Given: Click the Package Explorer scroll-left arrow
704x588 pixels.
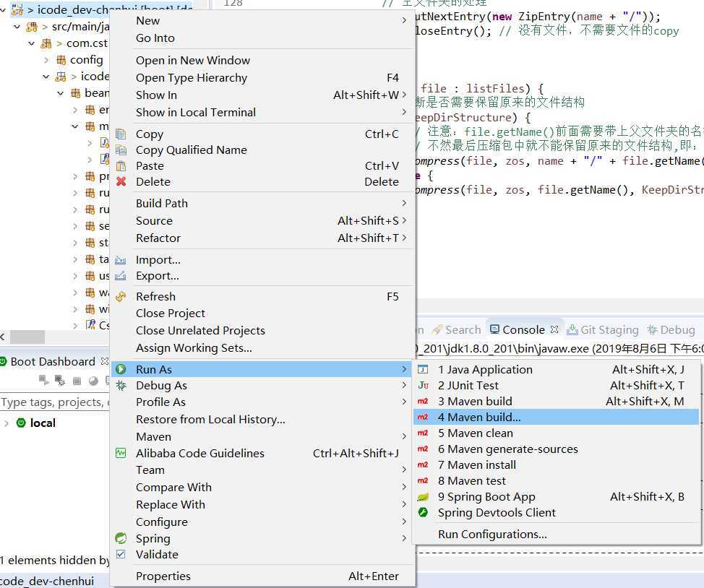Looking at the screenshot, I should pos(3,336).
